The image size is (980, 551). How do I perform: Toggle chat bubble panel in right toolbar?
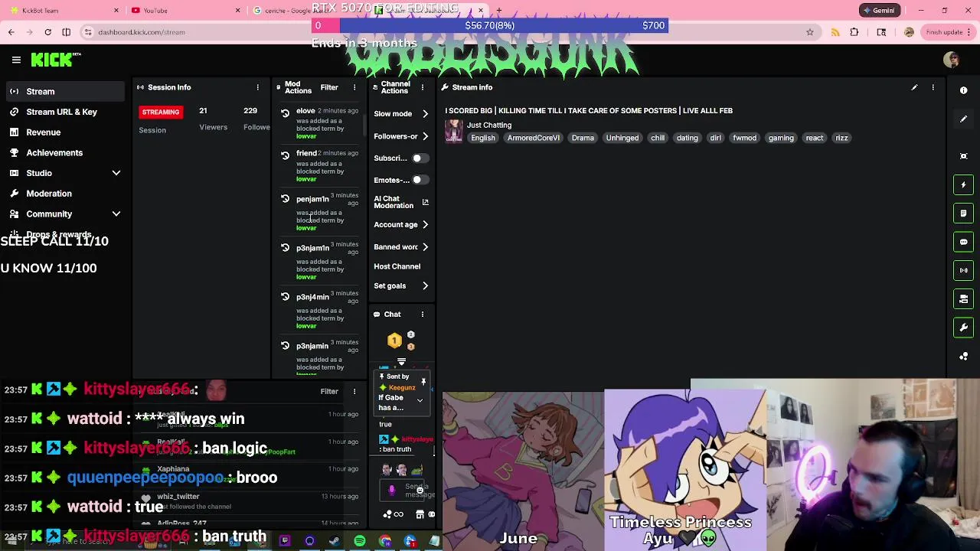[x=964, y=242]
